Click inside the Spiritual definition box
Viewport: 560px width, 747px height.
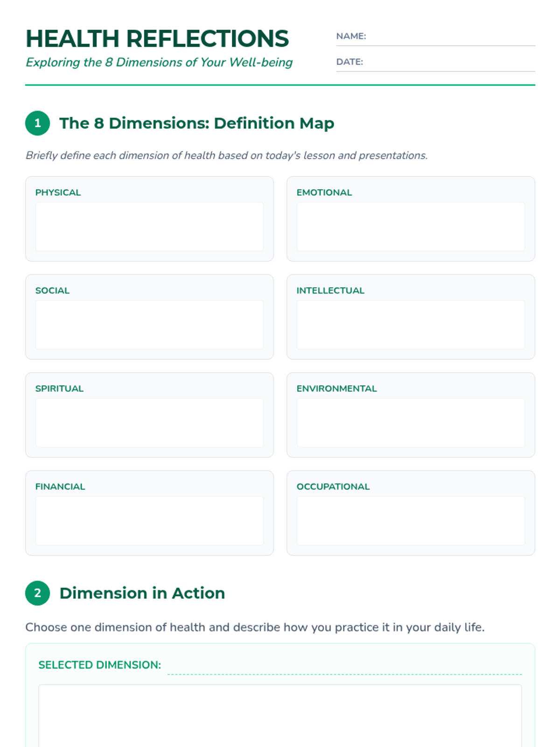pos(149,423)
